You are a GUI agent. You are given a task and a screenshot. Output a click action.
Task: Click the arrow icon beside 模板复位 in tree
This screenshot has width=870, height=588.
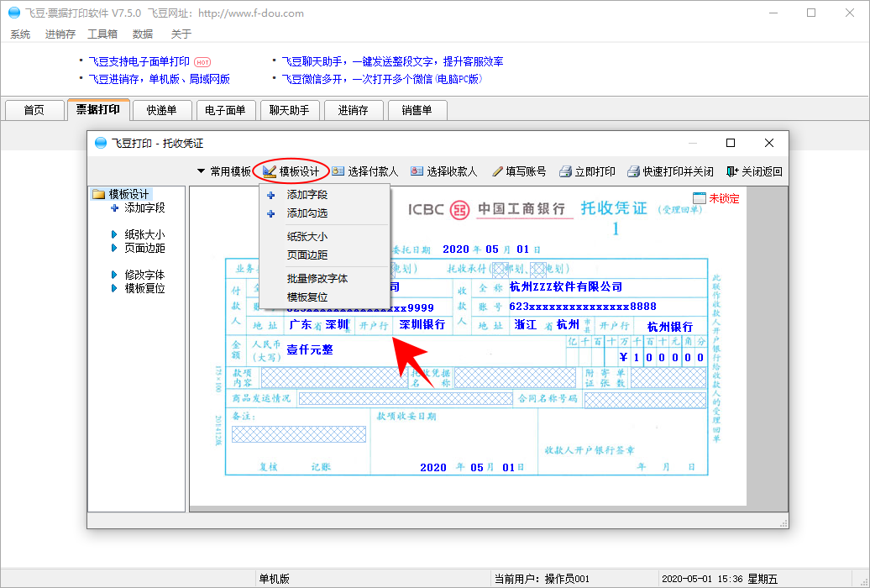(x=114, y=288)
